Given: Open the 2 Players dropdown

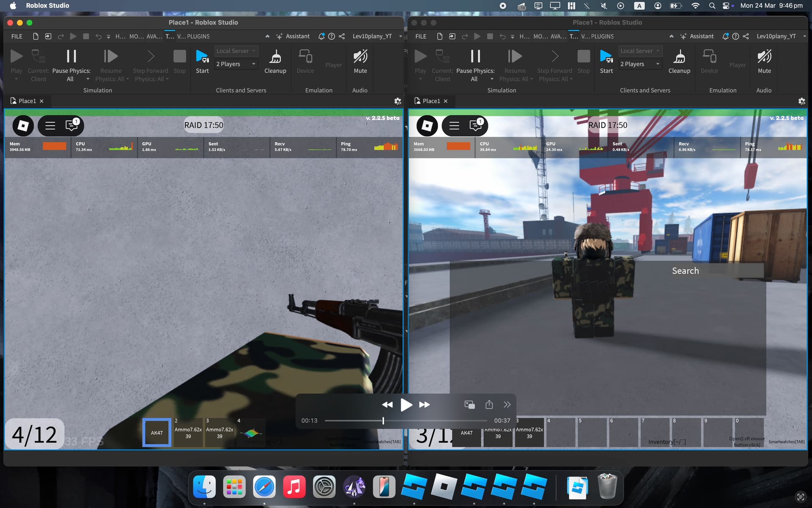Looking at the screenshot, I should pyautogui.click(x=235, y=63).
